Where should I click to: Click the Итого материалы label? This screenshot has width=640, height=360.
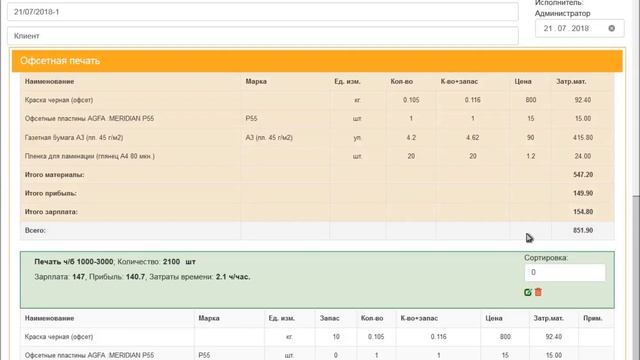pyautogui.click(x=54, y=175)
